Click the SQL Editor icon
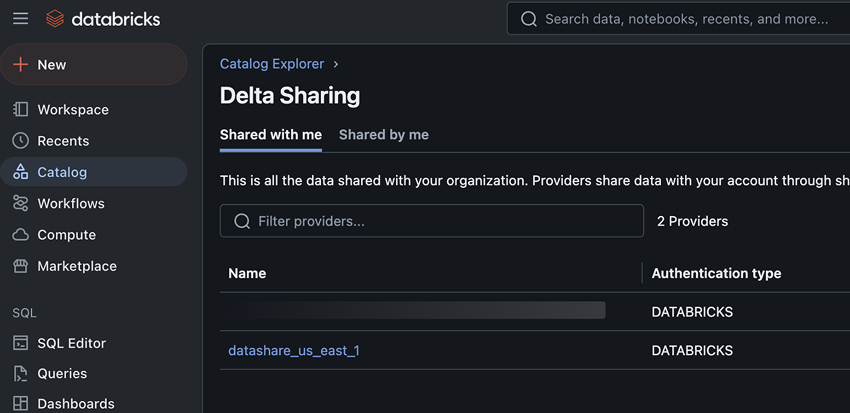 pos(21,343)
